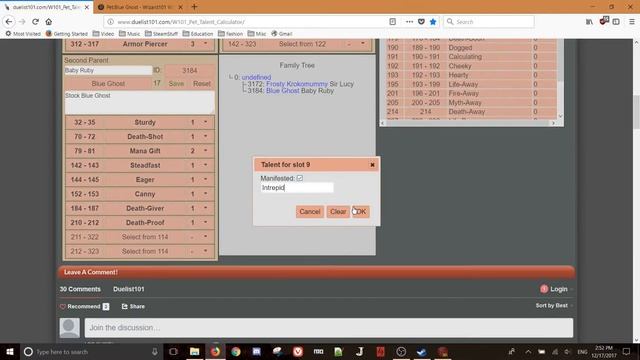Screen dimensions: 640x360
Task: Open Chrome from the taskbar
Action: (x=236, y=351)
